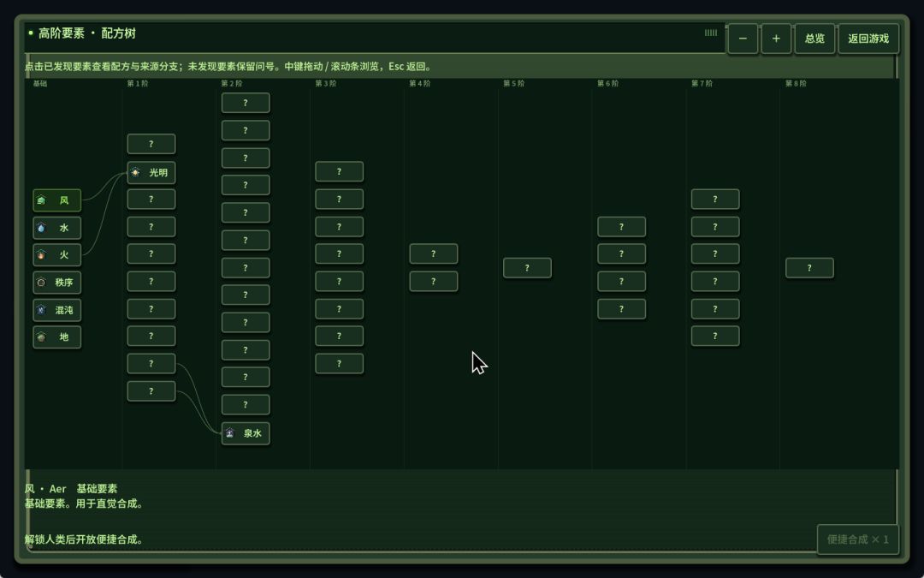Click the unknown node in 第8阶 column
924x578 pixels.
pyautogui.click(x=809, y=268)
